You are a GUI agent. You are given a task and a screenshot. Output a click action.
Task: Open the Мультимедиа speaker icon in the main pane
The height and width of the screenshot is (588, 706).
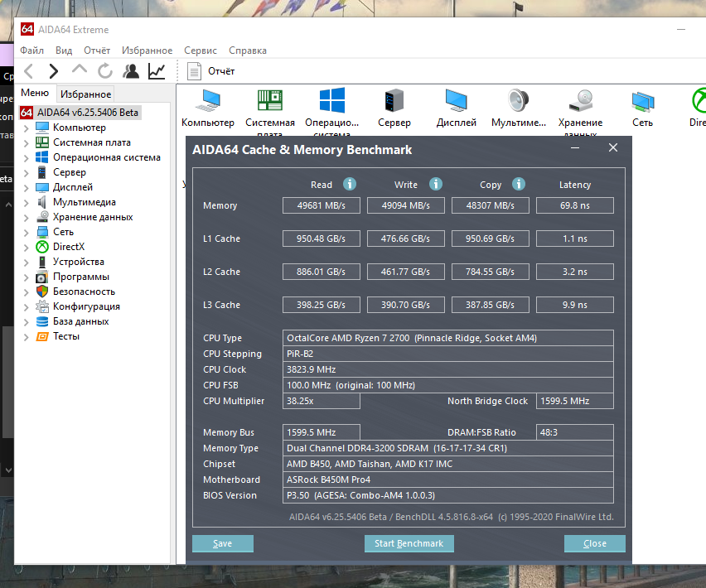(518, 108)
